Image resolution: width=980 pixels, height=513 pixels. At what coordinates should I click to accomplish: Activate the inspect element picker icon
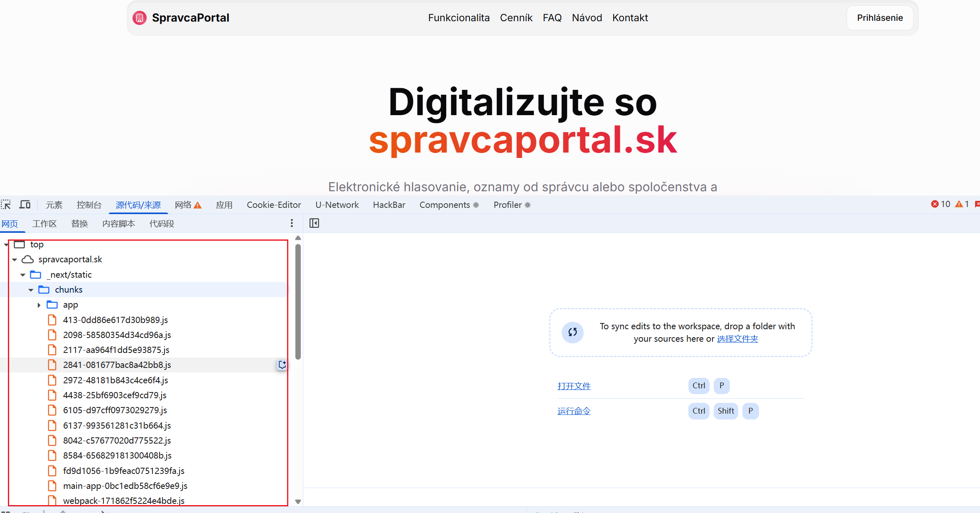click(x=6, y=205)
